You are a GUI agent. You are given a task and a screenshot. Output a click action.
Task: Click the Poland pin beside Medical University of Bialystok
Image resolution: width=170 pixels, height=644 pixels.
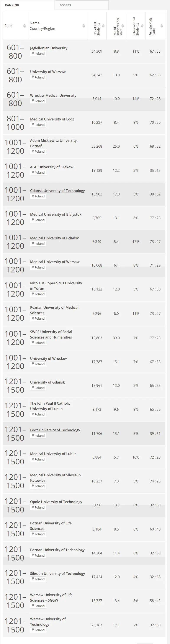pos(38,220)
